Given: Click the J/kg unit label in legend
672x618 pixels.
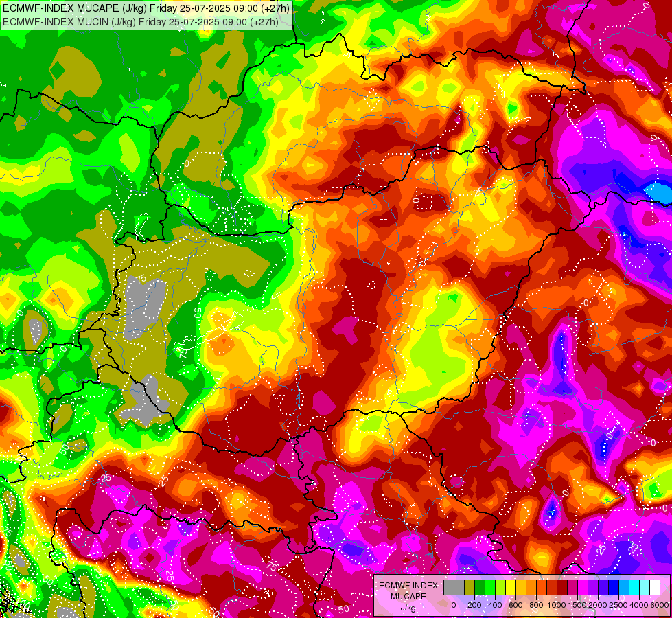Looking at the screenshot, I should coord(408,608).
